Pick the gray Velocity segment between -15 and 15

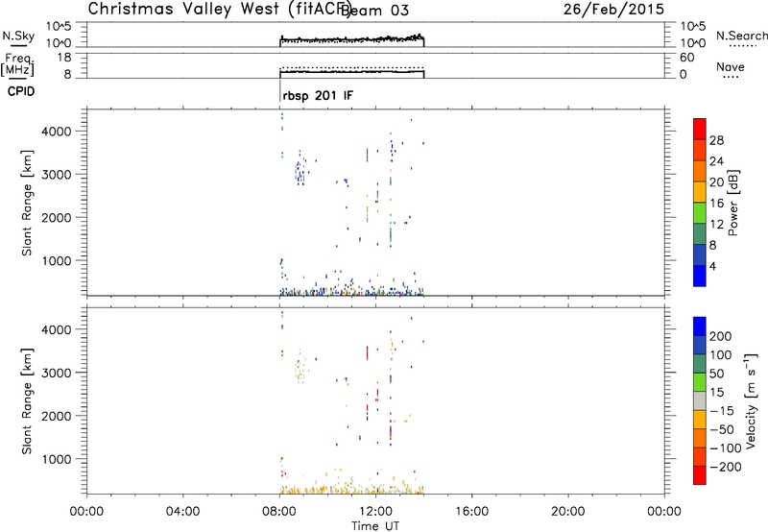[x=700, y=400]
